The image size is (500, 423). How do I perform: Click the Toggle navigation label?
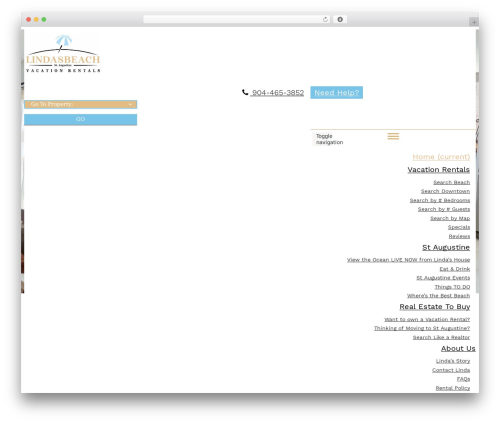(329, 139)
